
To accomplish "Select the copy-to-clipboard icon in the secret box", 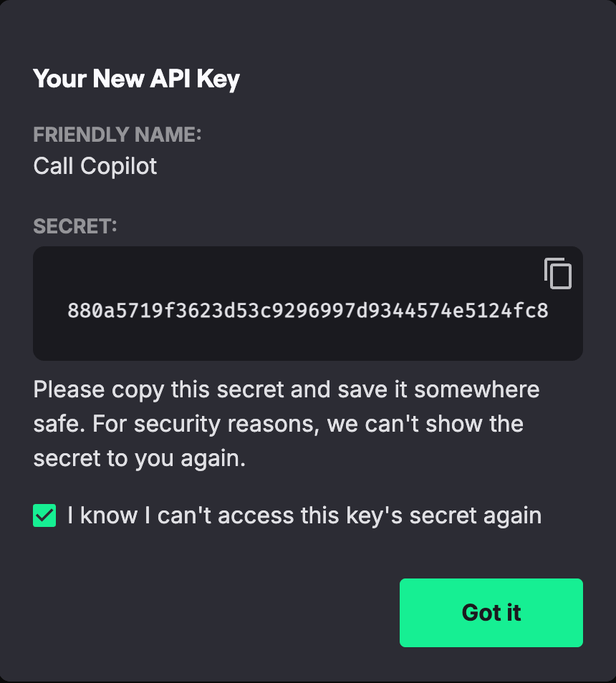I will pyautogui.click(x=559, y=273).
